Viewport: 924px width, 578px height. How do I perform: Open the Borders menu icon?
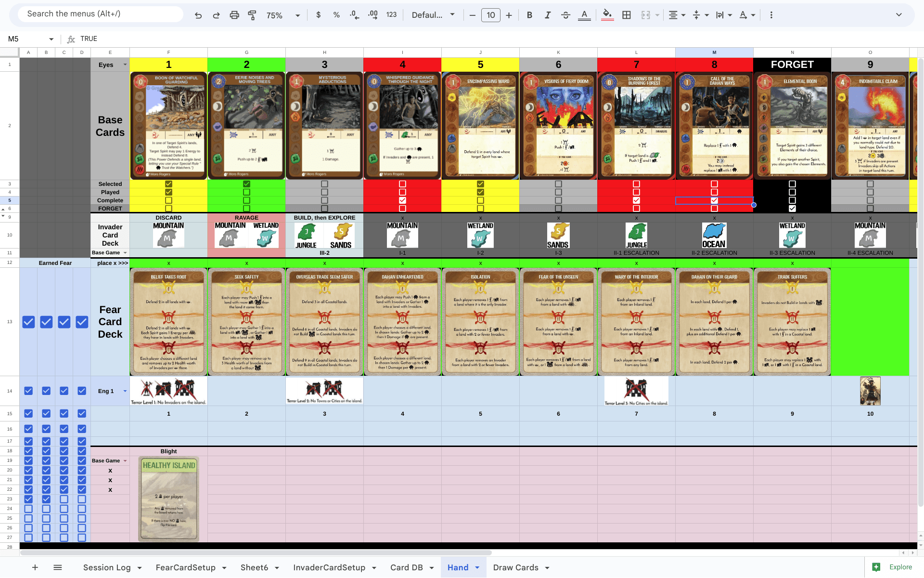pos(626,15)
